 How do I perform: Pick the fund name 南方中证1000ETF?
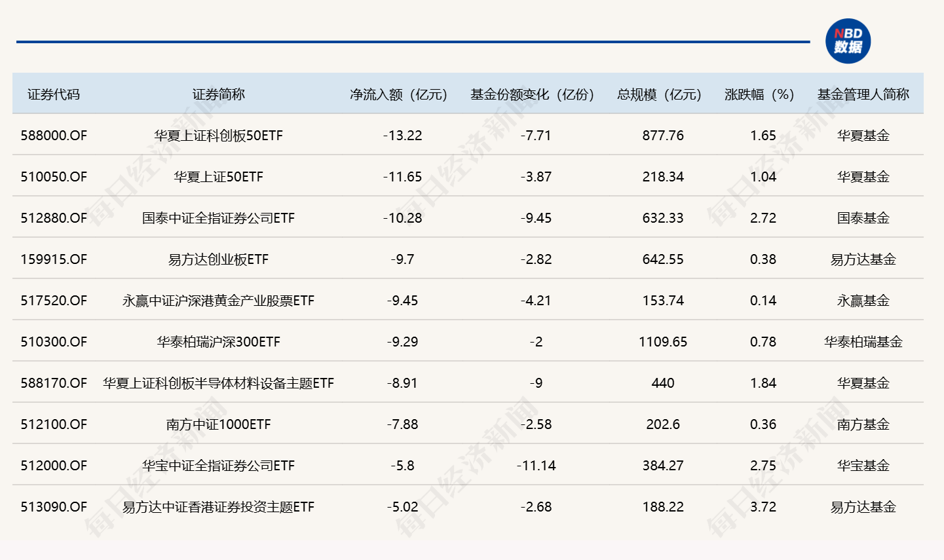[x=219, y=424]
